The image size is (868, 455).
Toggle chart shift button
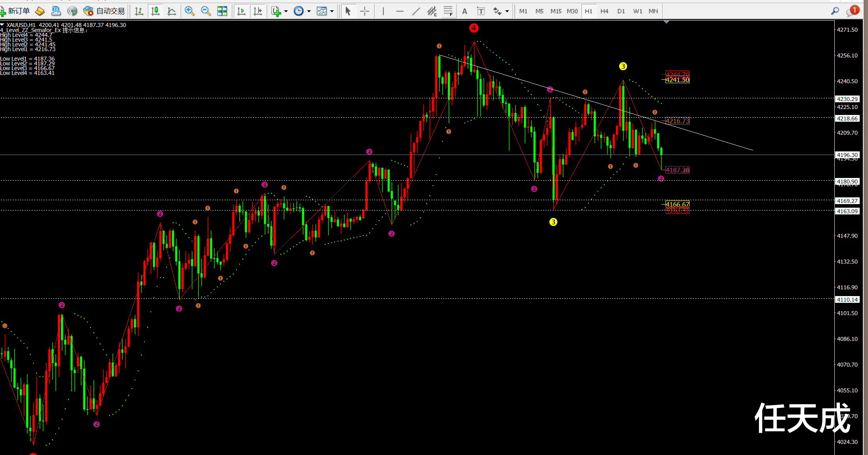point(258,11)
